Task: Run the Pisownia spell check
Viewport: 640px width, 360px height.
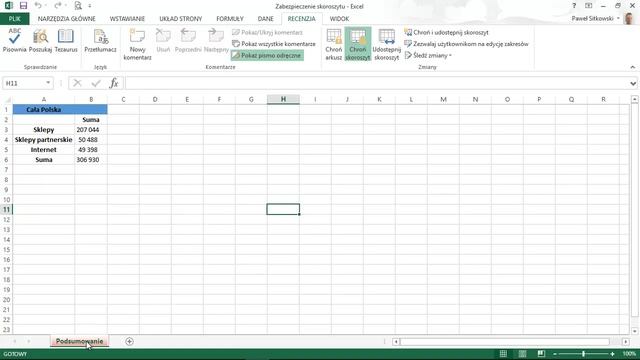Action: pyautogui.click(x=14, y=41)
